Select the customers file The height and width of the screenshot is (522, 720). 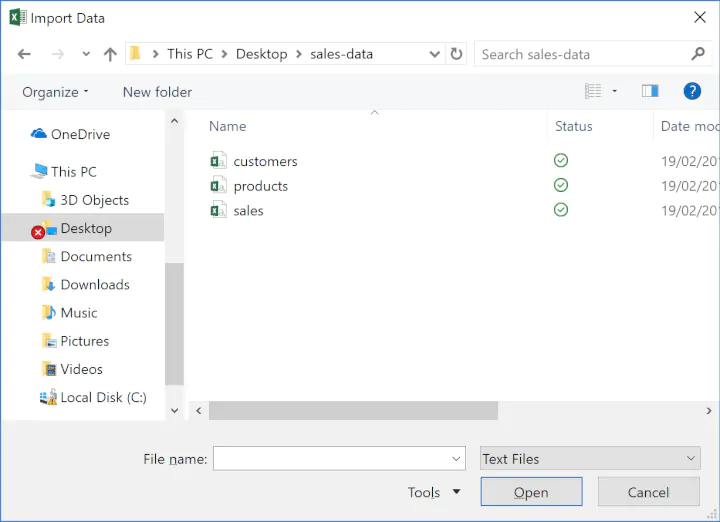coord(265,162)
